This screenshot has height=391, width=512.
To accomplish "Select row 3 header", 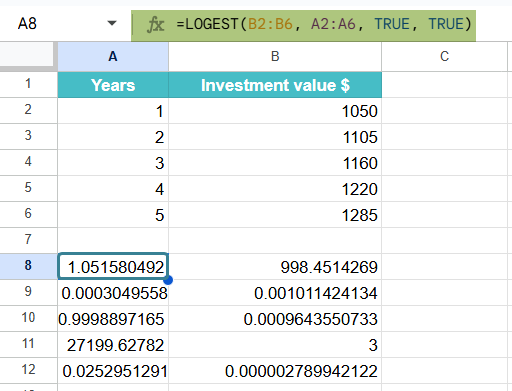I will tap(28, 136).
